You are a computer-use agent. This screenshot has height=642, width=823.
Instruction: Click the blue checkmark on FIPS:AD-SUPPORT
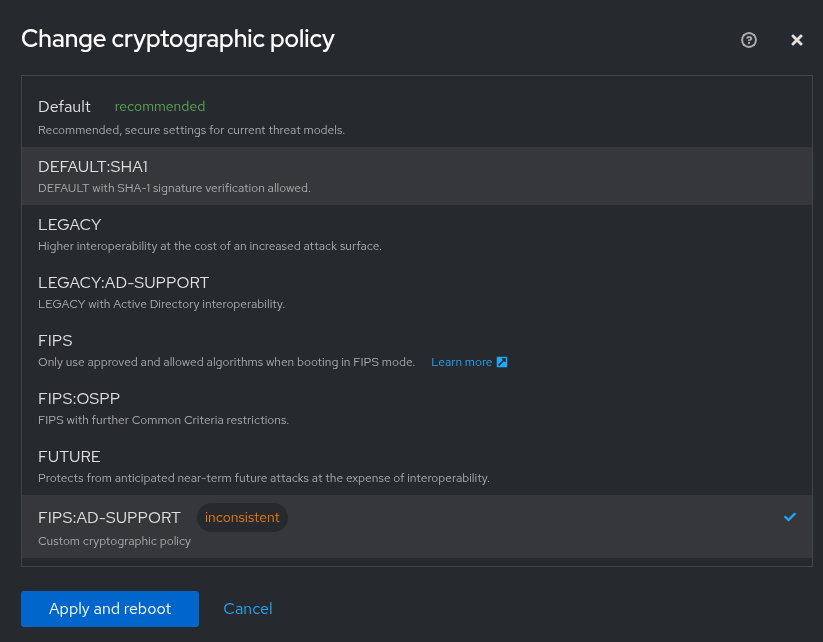click(x=790, y=517)
